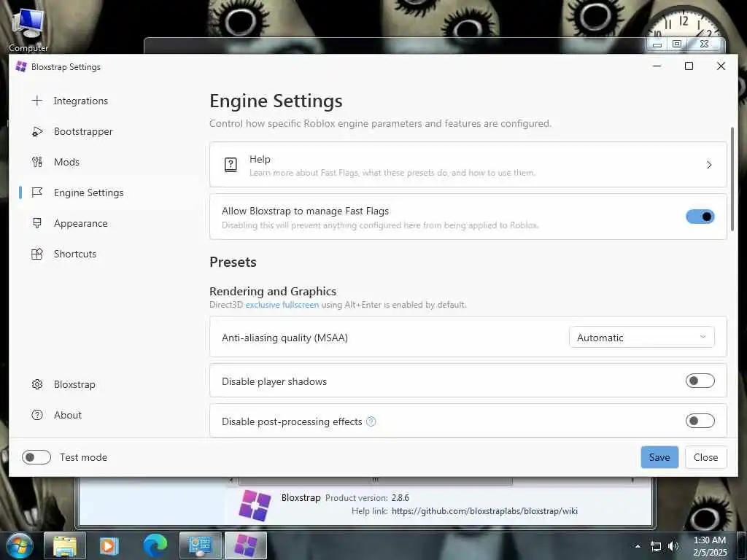The height and width of the screenshot is (560, 747).
Task: Click the product version 2.8.6 text
Action: point(400,497)
